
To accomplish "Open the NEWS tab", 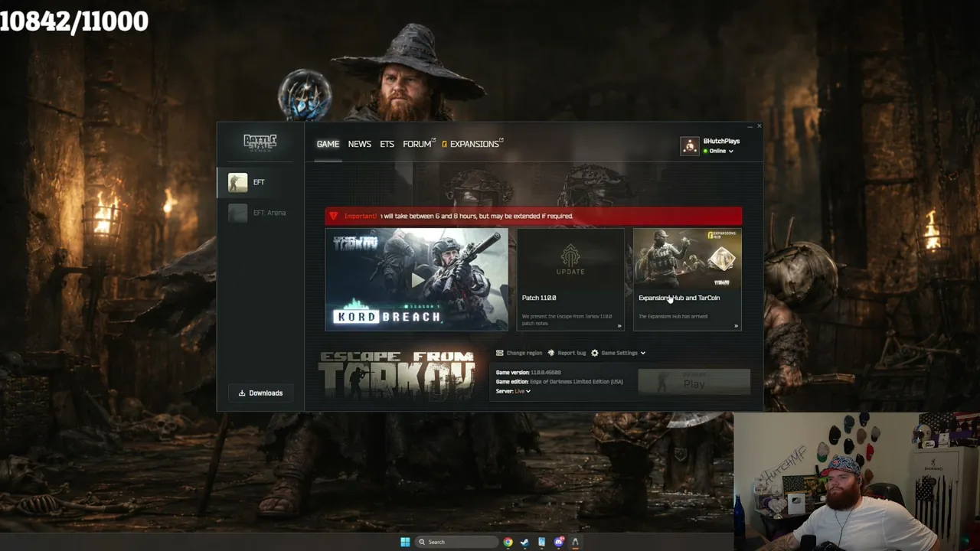I will pos(359,144).
